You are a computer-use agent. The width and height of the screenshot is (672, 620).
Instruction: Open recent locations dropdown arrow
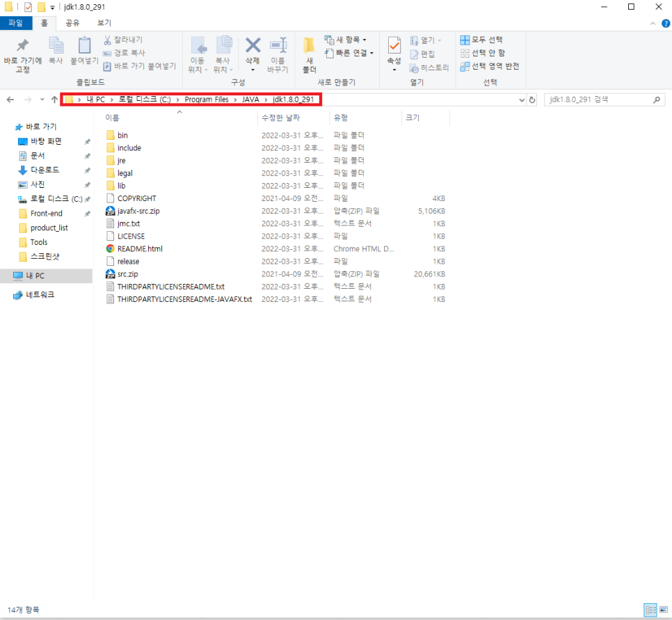[42, 100]
